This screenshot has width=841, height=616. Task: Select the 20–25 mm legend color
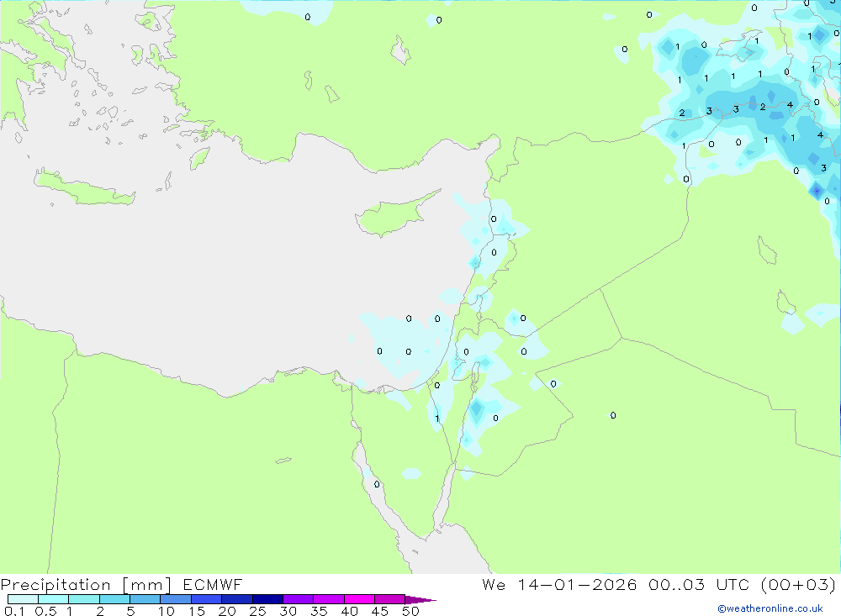(x=237, y=599)
